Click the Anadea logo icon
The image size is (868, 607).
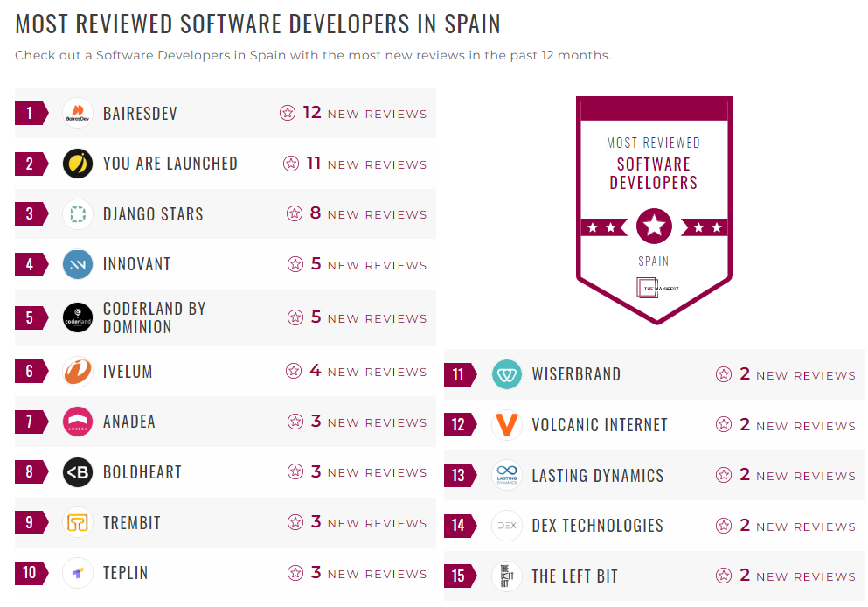(78, 422)
